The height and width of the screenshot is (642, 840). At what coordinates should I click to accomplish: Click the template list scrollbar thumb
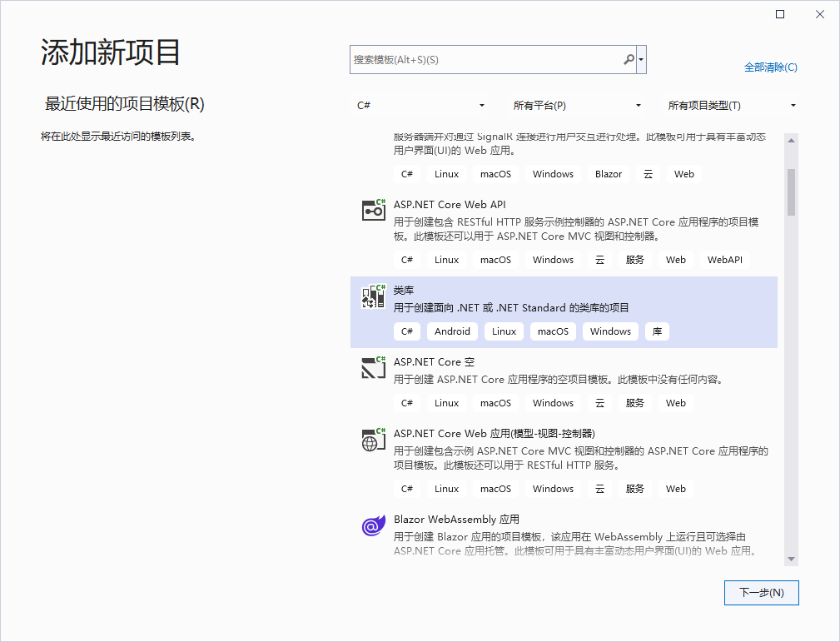(791, 192)
